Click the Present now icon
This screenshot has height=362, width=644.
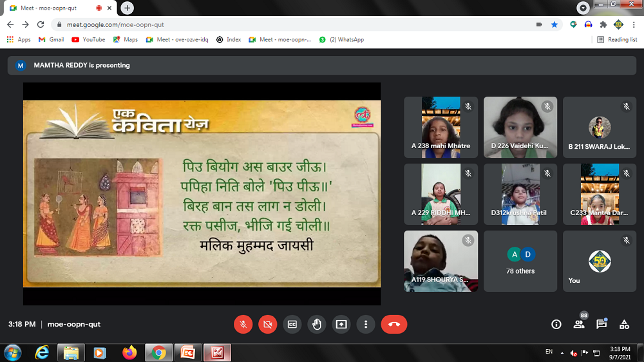pos(341,325)
